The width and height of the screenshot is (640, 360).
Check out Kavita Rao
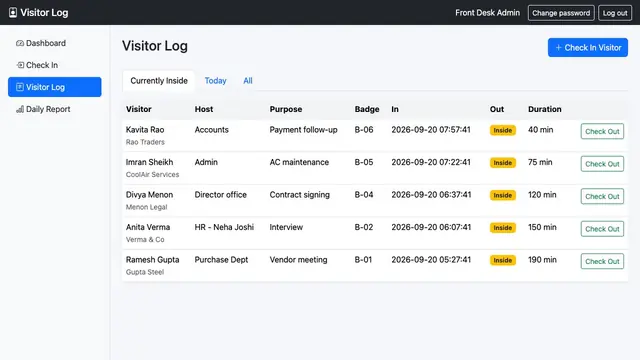(602, 131)
